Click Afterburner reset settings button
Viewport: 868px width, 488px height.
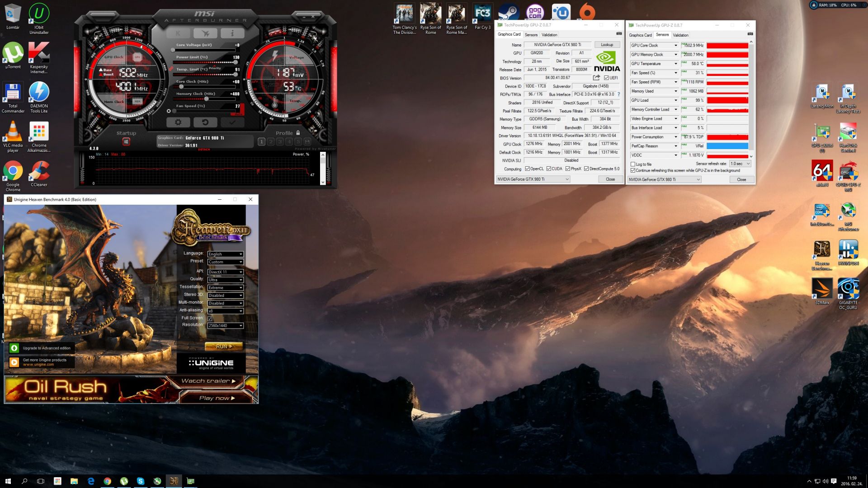pos(205,122)
